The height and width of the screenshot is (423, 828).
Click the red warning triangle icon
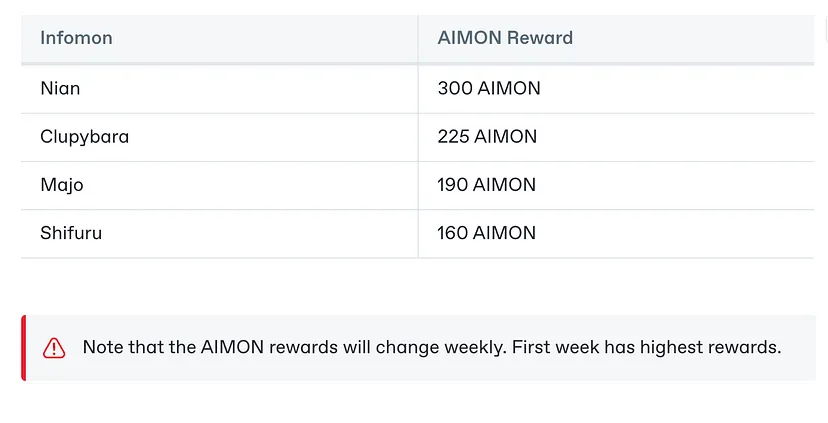point(54,348)
